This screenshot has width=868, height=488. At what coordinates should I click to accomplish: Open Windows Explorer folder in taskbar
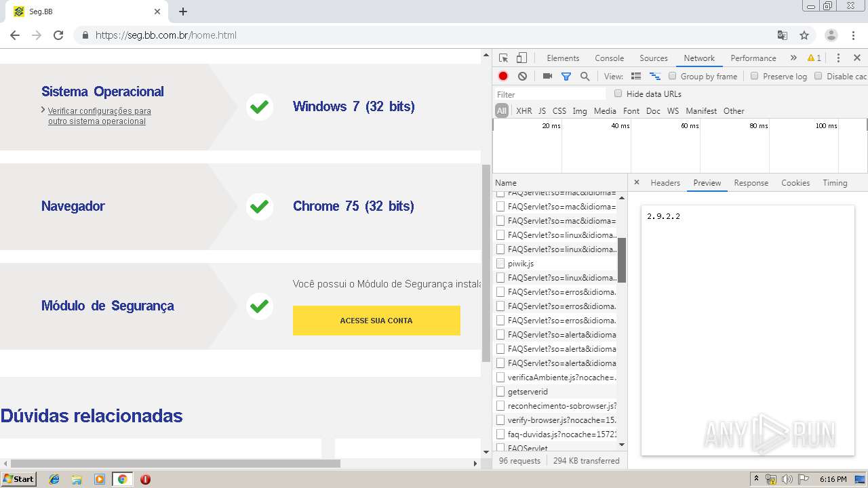pyautogui.click(x=77, y=479)
